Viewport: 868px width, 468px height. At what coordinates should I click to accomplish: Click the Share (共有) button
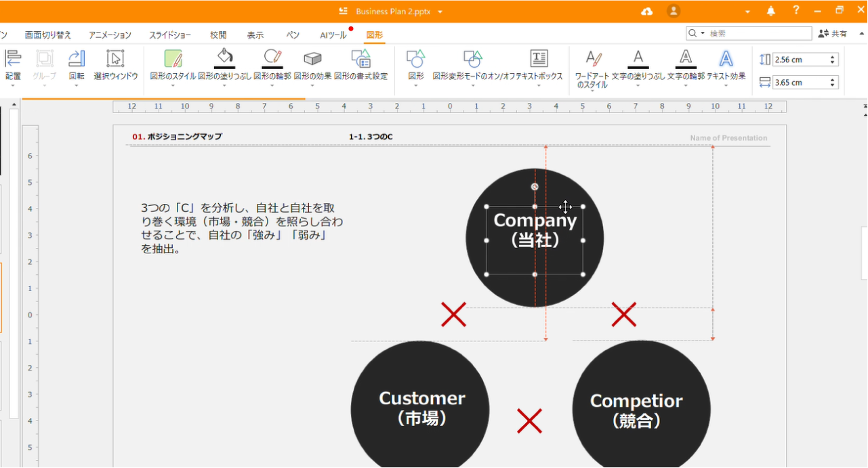coord(832,34)
